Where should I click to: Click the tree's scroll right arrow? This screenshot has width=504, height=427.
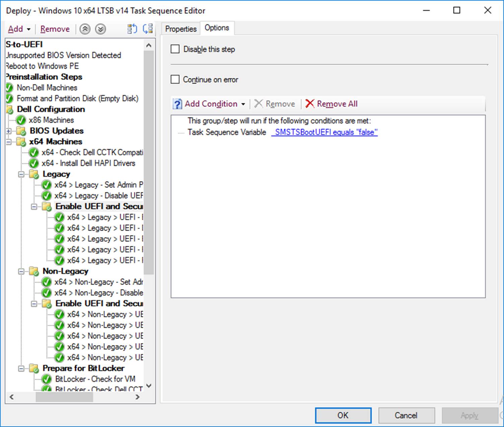(137, 397)
